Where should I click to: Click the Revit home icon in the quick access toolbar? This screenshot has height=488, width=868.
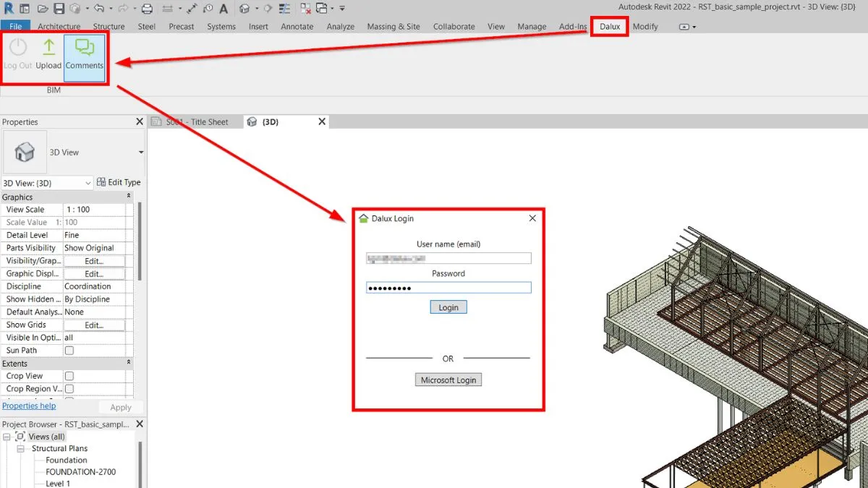pos(24,9)
